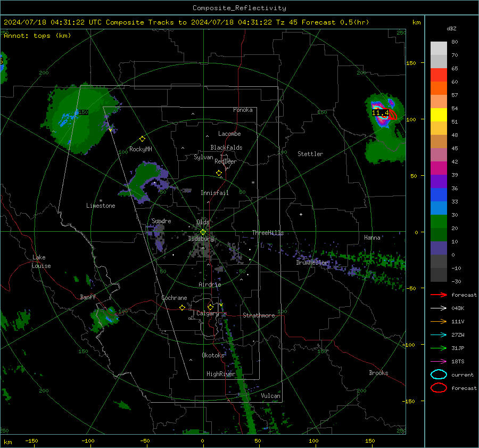The height and width of the screenshot is (448, 479).
Task: Click the 20 dBZ green swatch
Action: (439, 222)
